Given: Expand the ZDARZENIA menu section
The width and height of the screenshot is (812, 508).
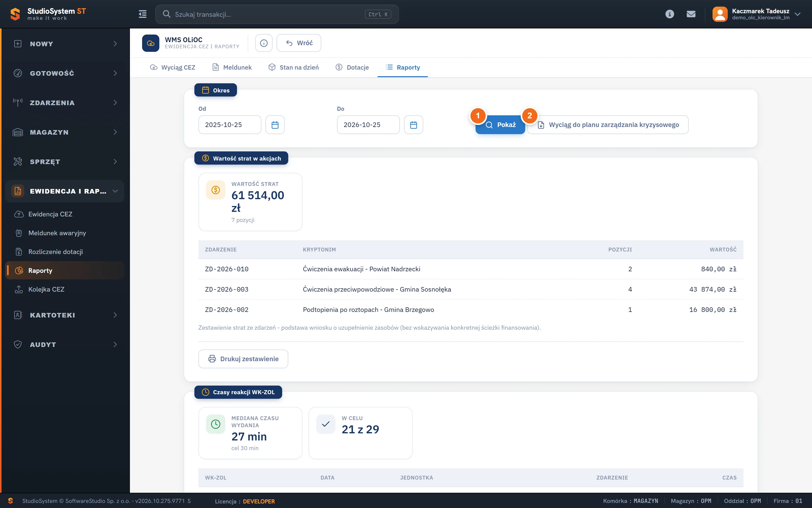Looking at the screenshot, I should tap(65, 103).
